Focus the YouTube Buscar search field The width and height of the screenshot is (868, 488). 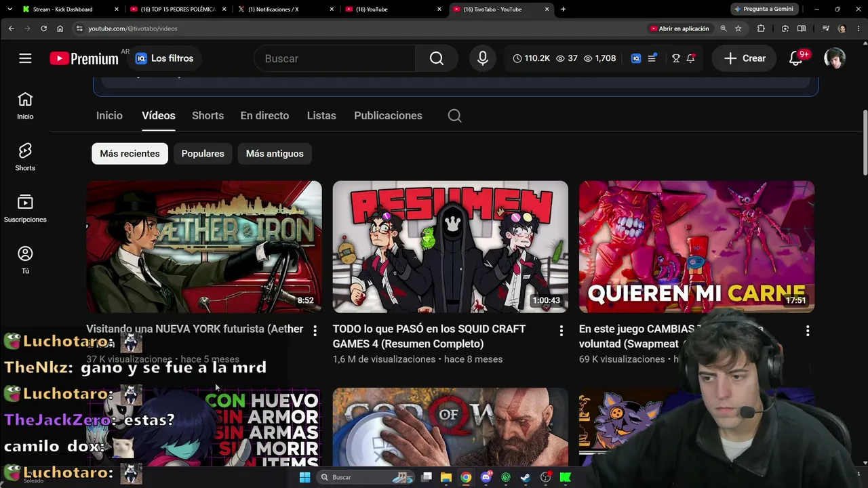(x=334, y=58)
